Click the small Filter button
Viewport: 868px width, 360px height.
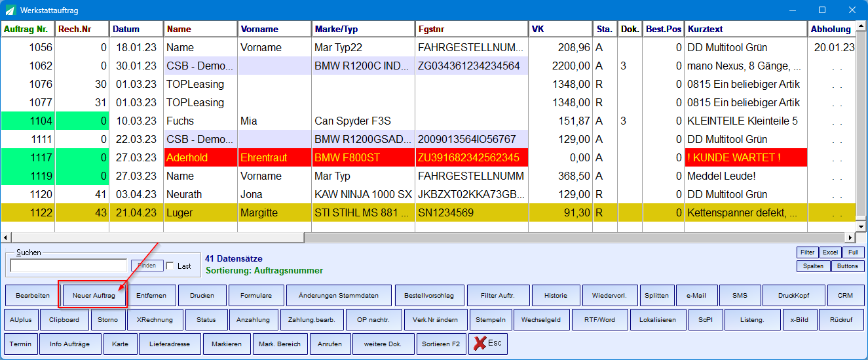click(x=807, y=252)
